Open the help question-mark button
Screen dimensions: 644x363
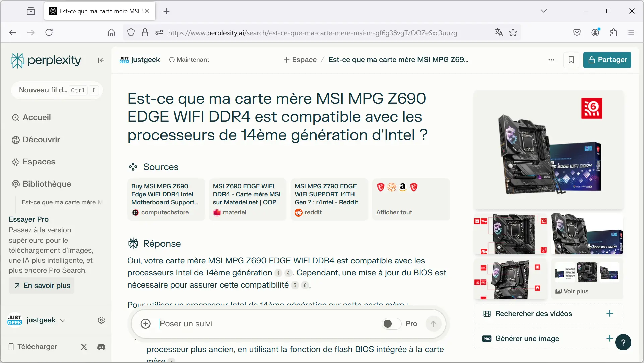(623, 343)
